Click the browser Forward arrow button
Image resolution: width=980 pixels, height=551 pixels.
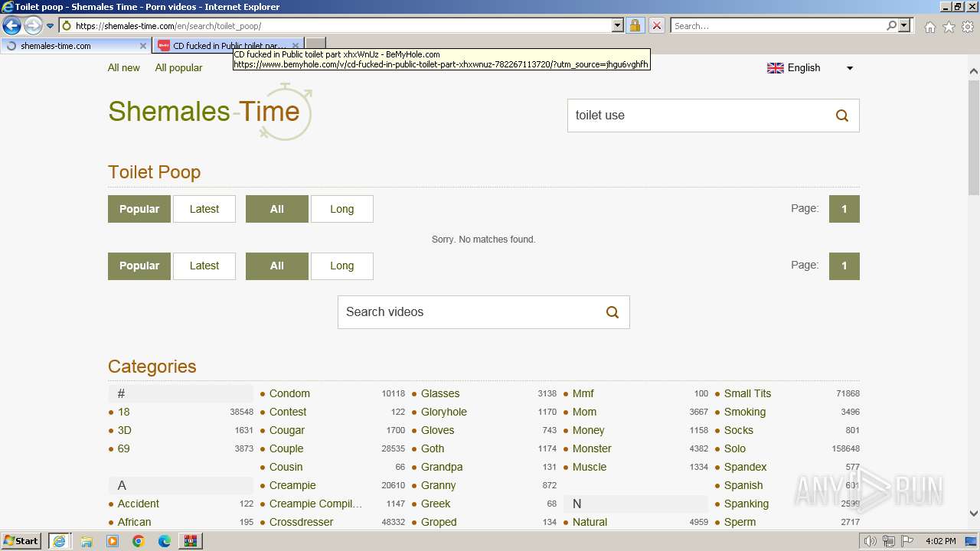[x=32, y=26]
